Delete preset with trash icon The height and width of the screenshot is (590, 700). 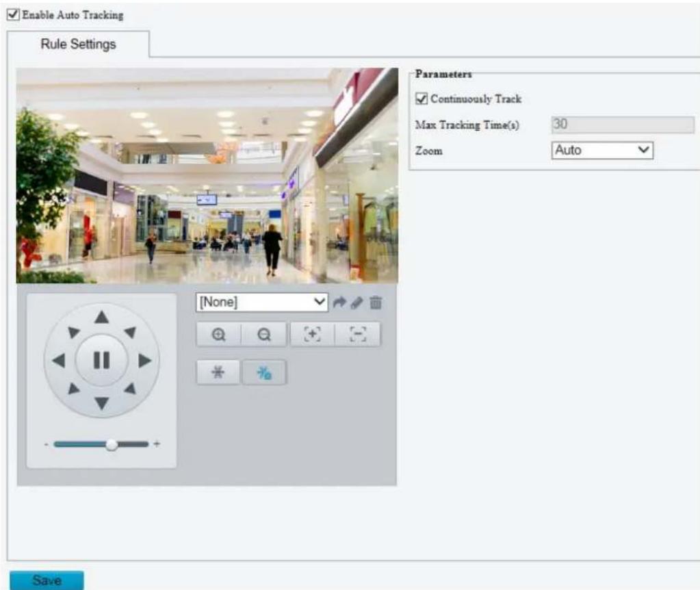point(376,303)
